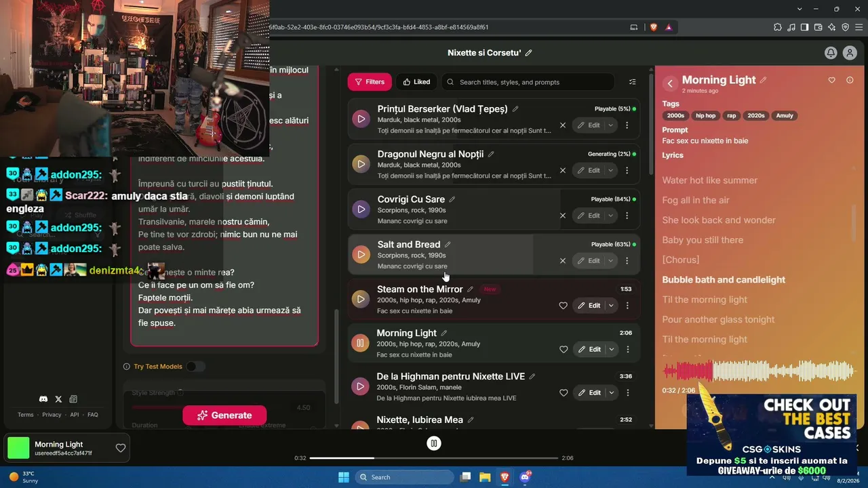Open the user profile avatar menu

[x=850, y=53]
